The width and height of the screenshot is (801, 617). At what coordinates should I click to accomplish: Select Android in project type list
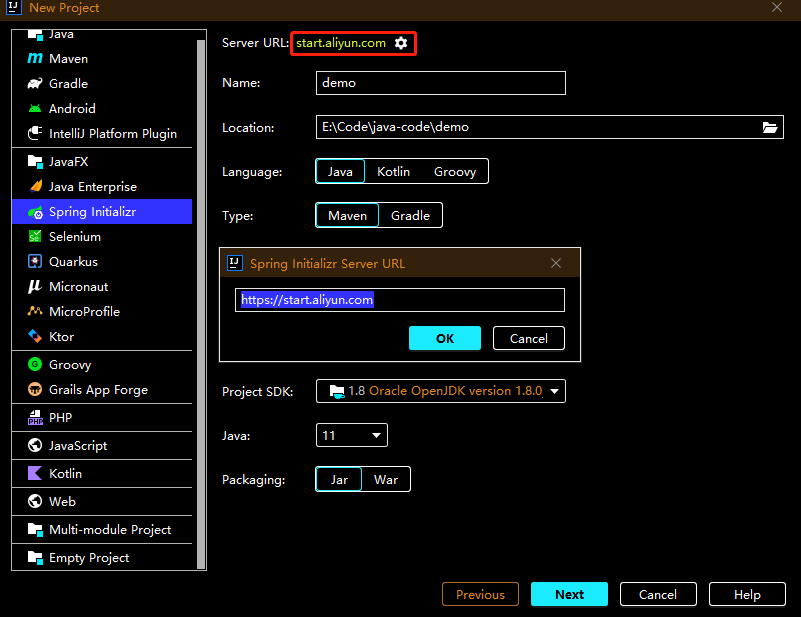102,108
